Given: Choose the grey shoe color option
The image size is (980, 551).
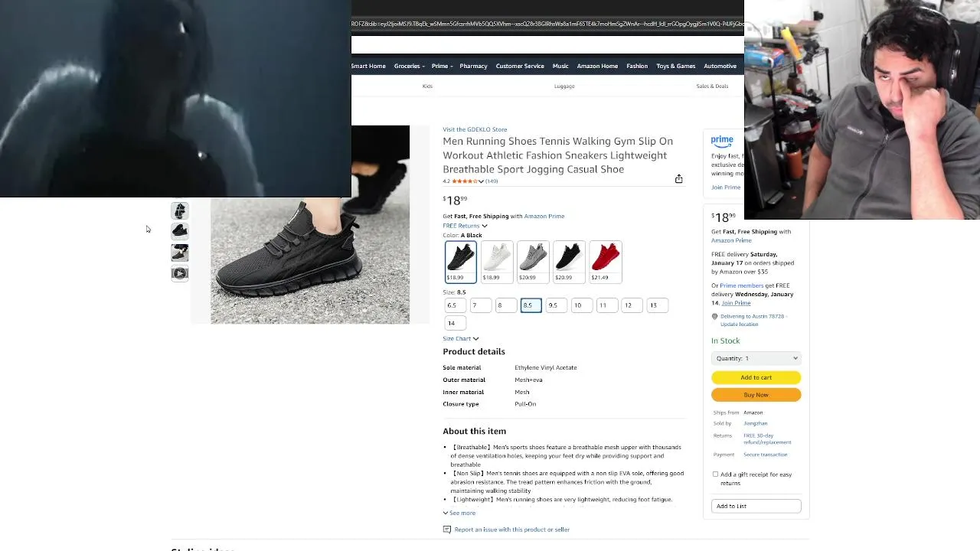Looking at the screenshot, I should (x=533, y=262).
